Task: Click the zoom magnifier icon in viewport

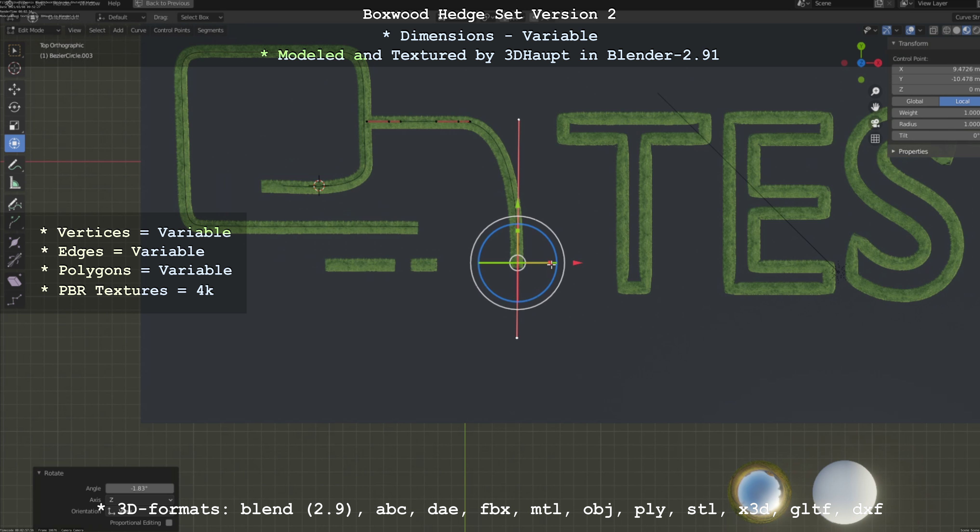Action: click(x=875, y=91)
